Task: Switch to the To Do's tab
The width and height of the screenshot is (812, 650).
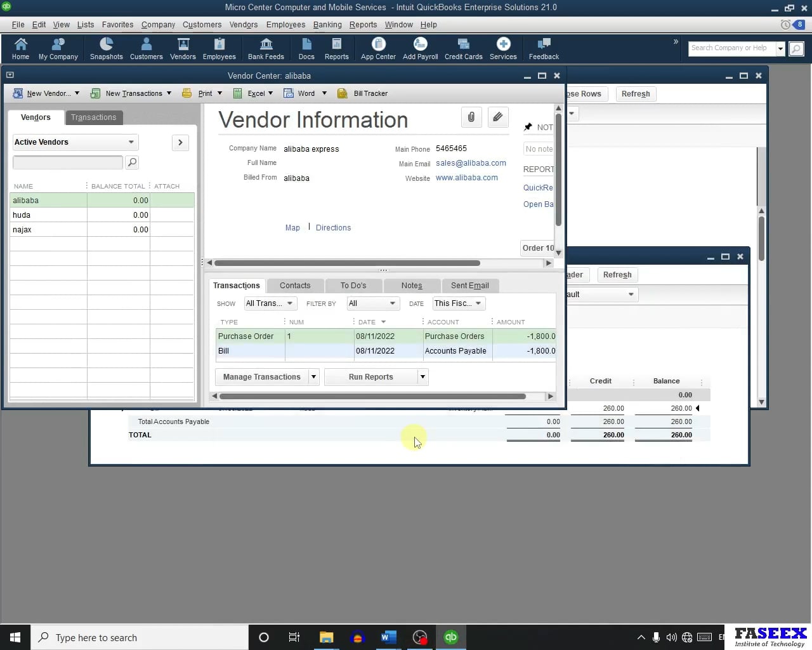Action: click(x=353, y=286)
